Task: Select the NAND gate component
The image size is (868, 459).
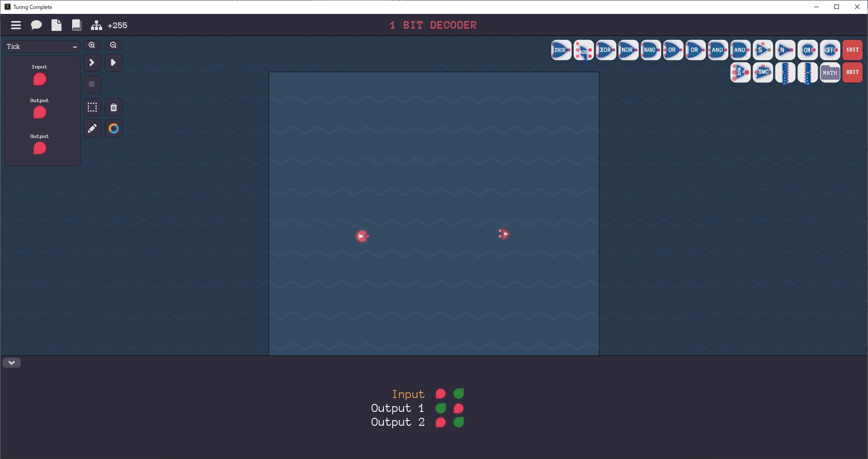Action: (650, 50)
